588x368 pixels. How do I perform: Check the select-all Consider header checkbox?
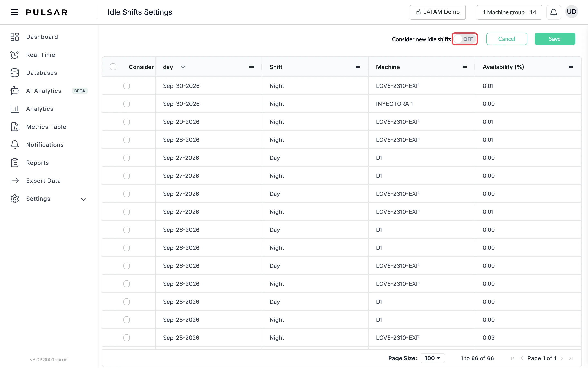tap(113, 67)
